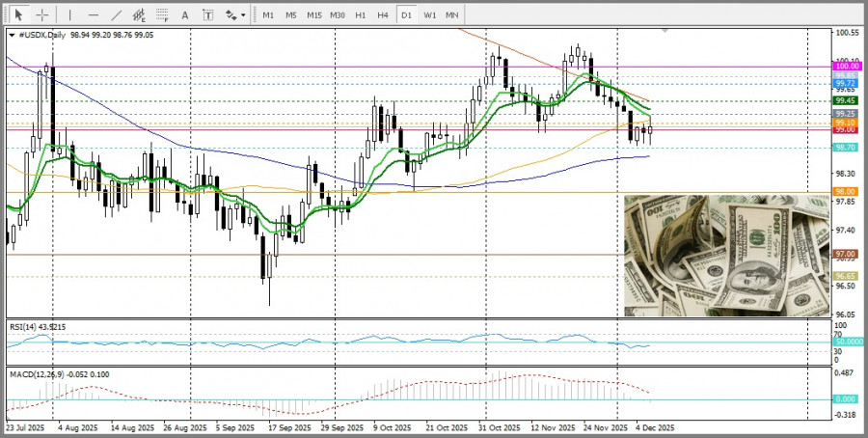Expand the #USDX chart title triangle
Image resolution: width=868 pixels, height=438 pixels.
[13, 35]
